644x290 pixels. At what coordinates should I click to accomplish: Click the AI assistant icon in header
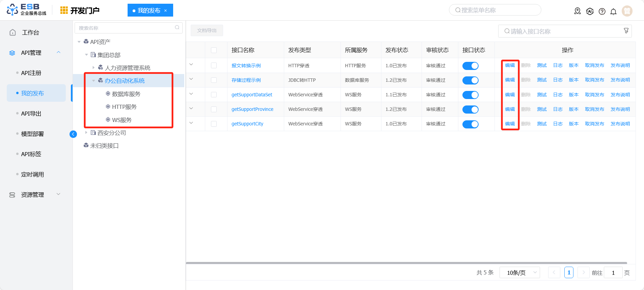590,11
